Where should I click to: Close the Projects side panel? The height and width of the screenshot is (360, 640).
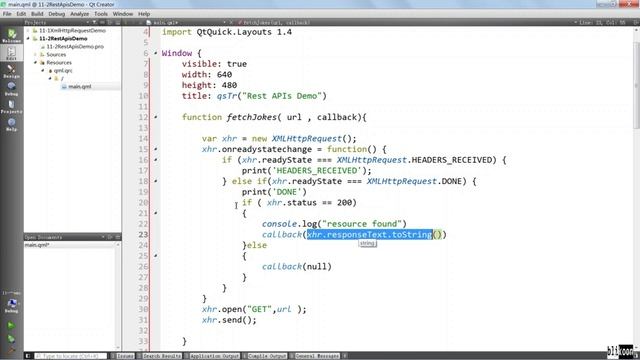point(118,22)
